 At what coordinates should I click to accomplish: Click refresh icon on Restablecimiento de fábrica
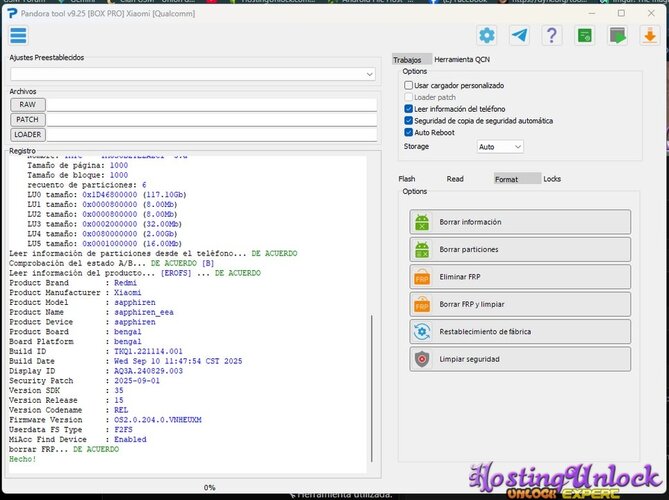tap(422, 332)
